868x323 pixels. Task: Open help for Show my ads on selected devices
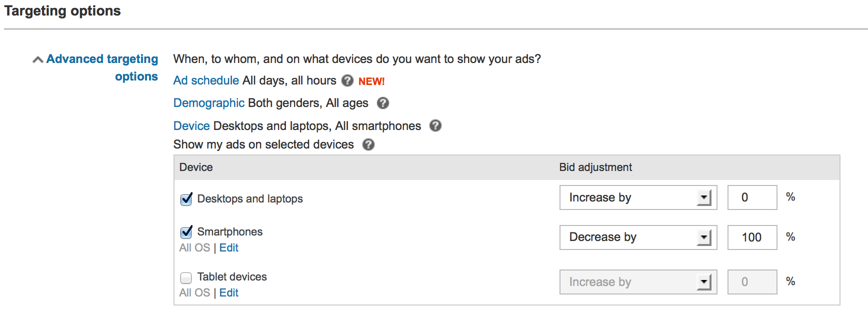368,144
